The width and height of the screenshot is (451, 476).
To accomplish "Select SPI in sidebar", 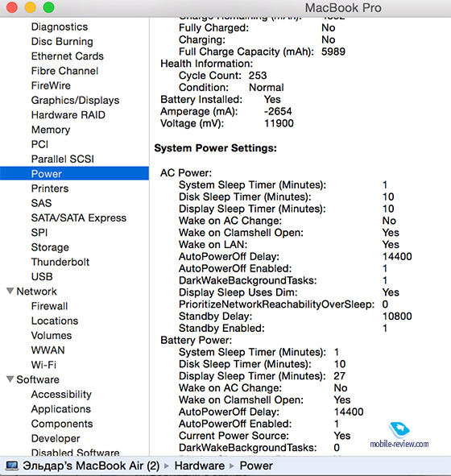I will click(39, 233).
